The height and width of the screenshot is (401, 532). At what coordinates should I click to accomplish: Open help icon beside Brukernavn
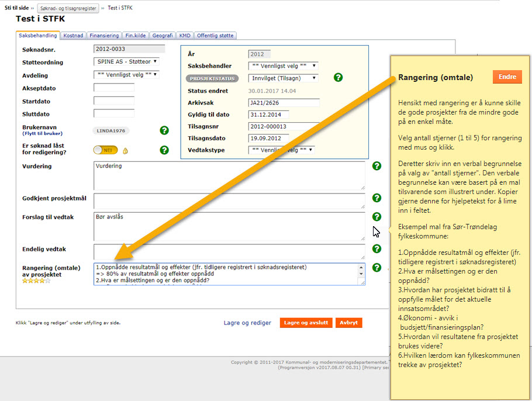(164, 130)
